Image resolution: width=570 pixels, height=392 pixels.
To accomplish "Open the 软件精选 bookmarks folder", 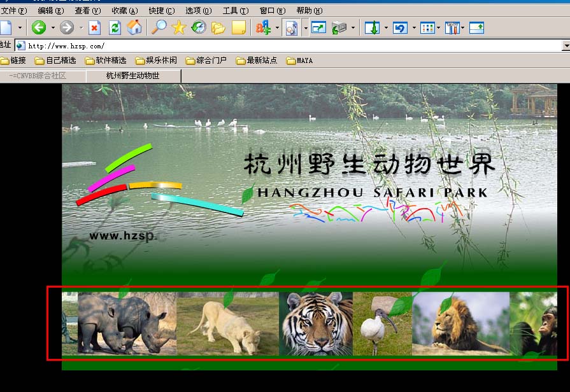I will pos(106,60).
